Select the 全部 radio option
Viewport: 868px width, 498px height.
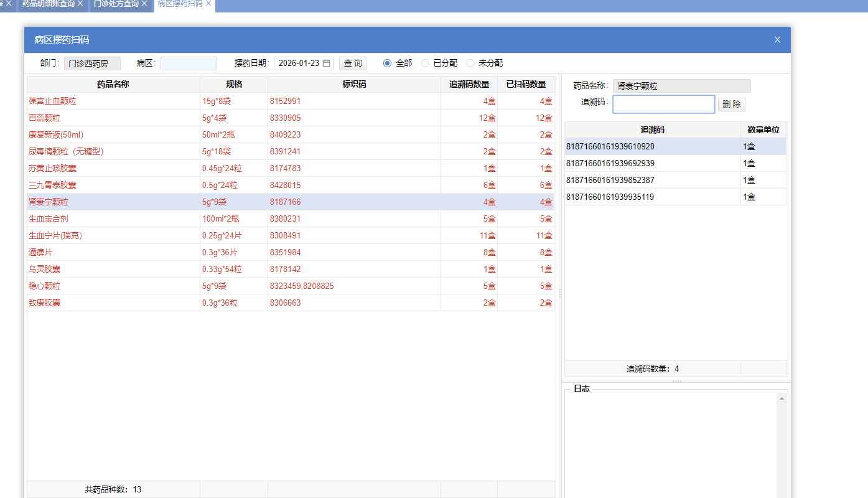click(387, 63)
